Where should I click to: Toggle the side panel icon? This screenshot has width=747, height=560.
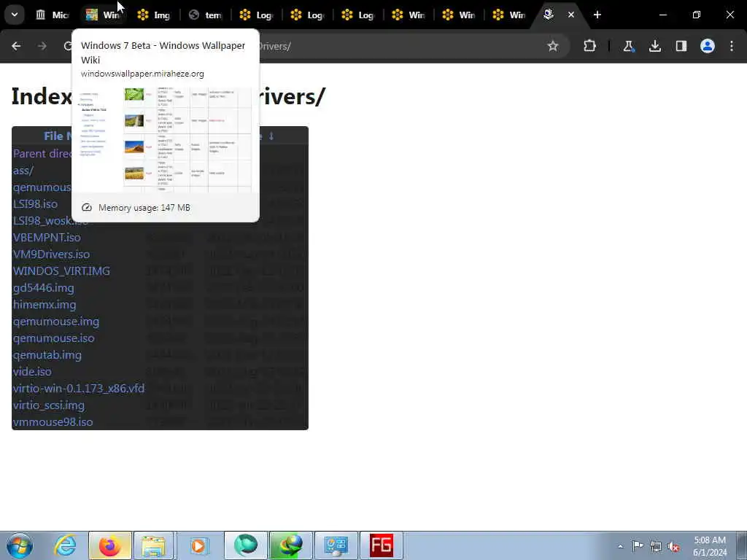coord(681,46)
